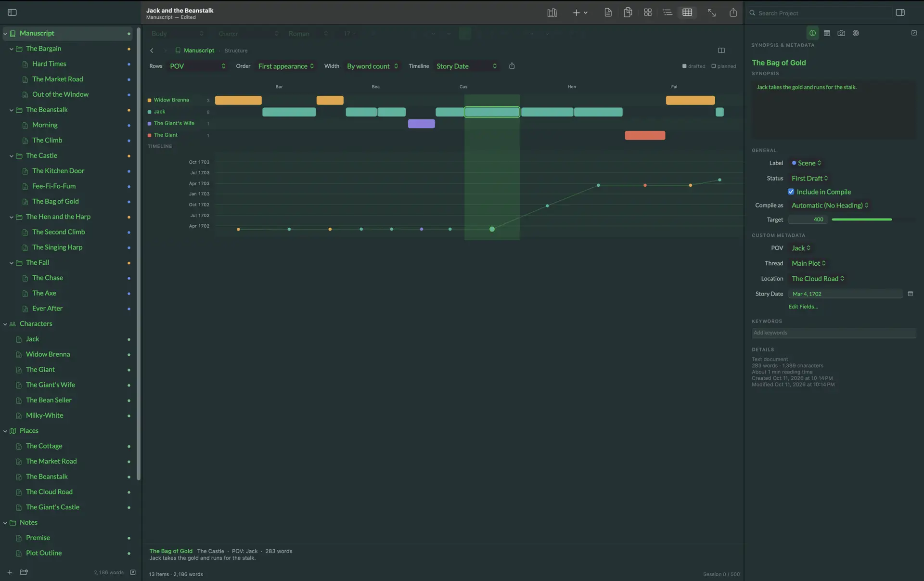The width and height of the screenshot is (924, 581).
Task: Select The Giant's Wife purple scene bar
Action: point(422,124)
